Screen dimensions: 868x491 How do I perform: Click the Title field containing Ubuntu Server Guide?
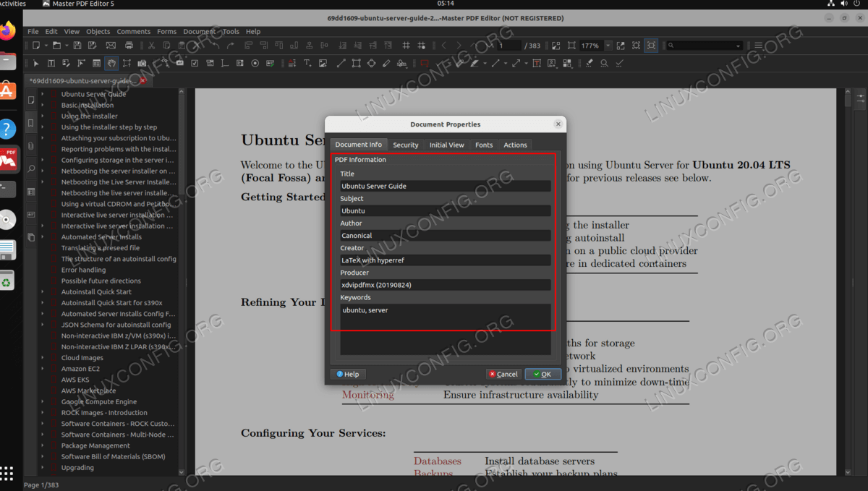click(446, 186)
